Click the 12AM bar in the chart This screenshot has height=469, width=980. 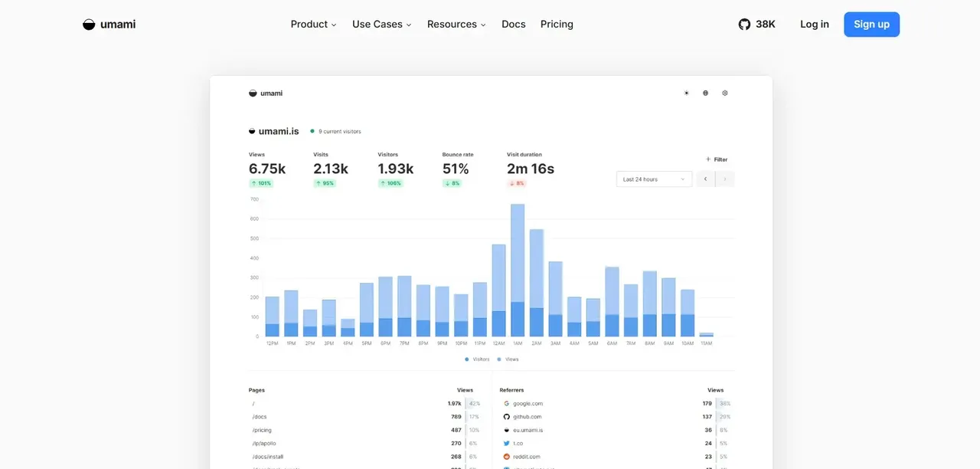point(498,290)
